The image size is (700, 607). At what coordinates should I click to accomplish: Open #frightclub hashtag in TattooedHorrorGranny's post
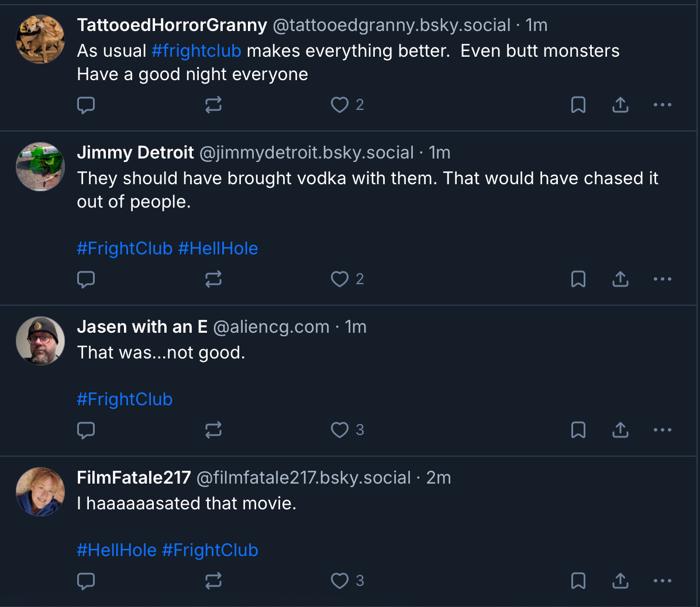coord(196,51)
